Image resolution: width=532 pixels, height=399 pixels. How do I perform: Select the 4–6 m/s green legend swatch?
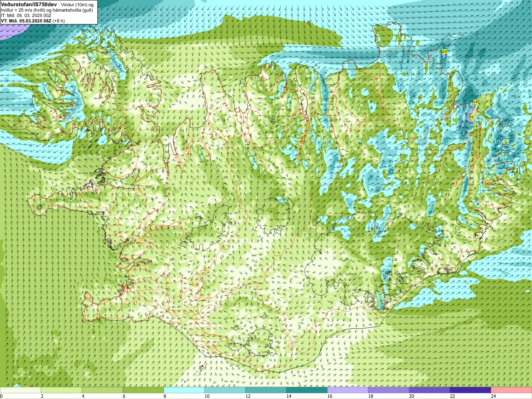point(102,391)
